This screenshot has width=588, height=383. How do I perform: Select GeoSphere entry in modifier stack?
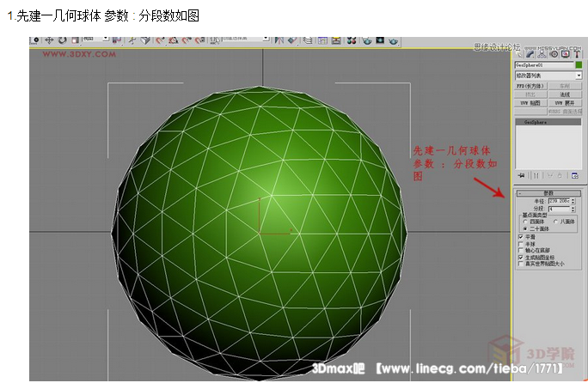point(548,122)
